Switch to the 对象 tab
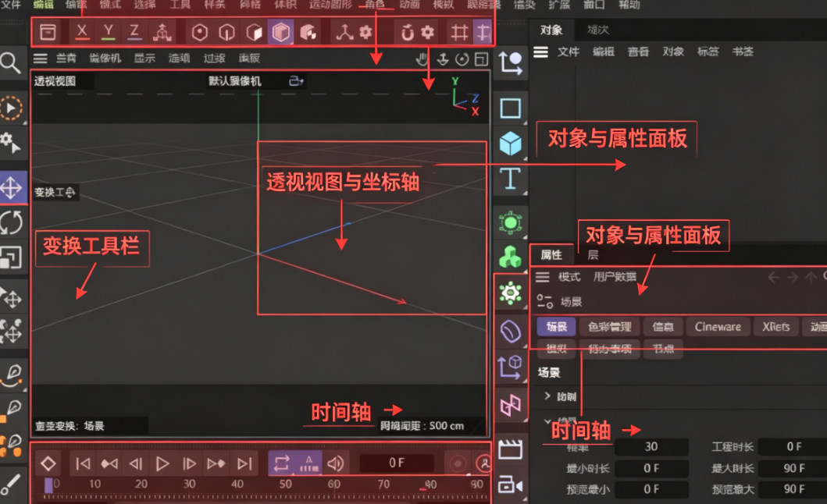This screenshot has height=504, width=827. coord(551,30)
